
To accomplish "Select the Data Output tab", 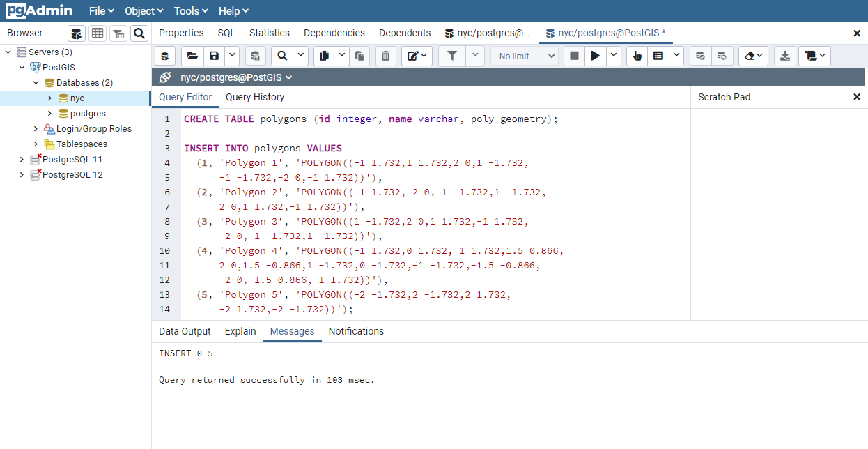I will [x=184, y=331].
